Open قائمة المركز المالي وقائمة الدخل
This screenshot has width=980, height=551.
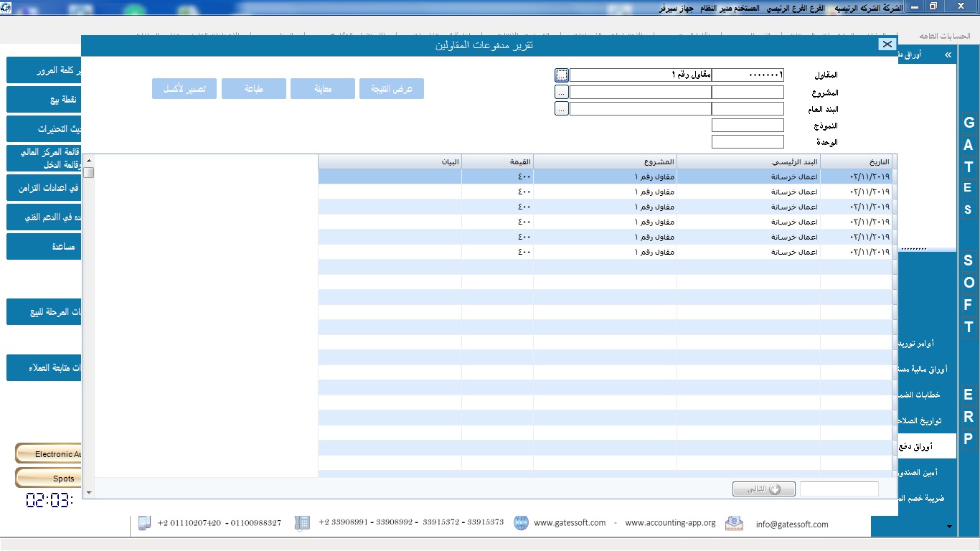click(44, 158)
